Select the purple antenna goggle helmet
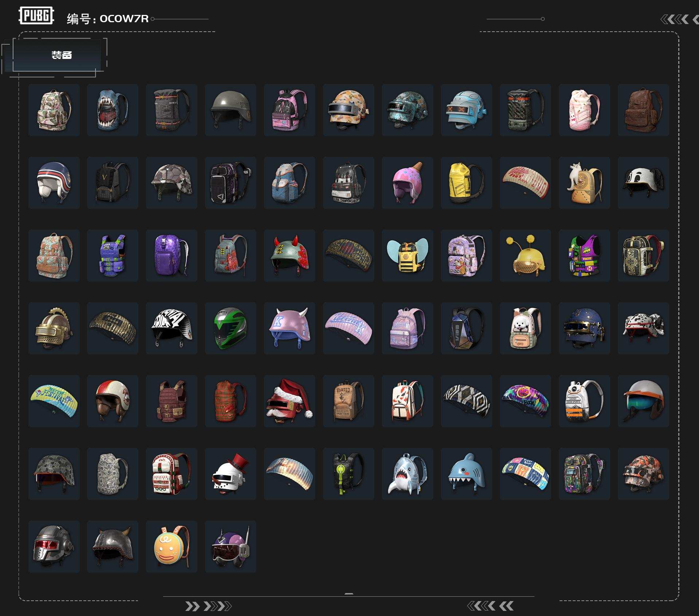 coord(230,547)
